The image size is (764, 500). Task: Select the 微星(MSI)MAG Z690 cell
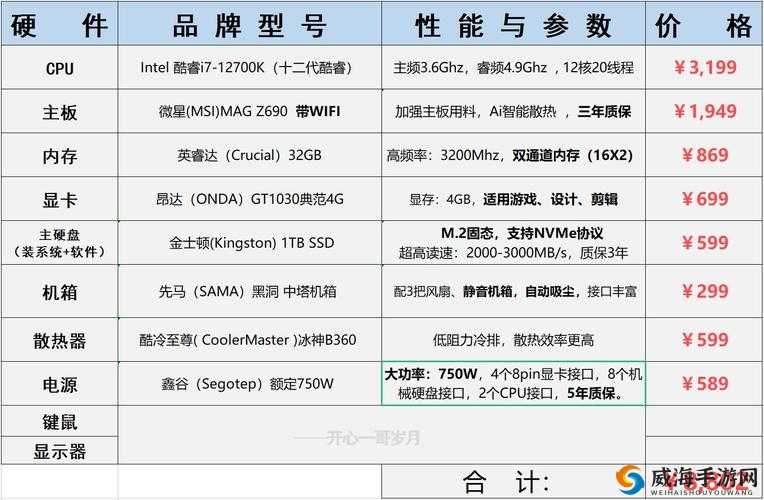coord(249,111)
